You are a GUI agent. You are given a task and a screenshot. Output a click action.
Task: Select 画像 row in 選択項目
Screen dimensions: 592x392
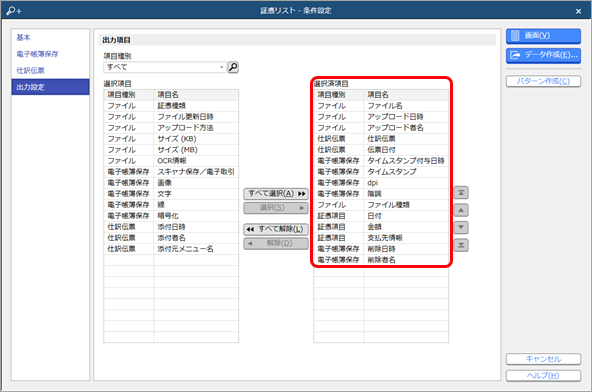pos(171,183)
